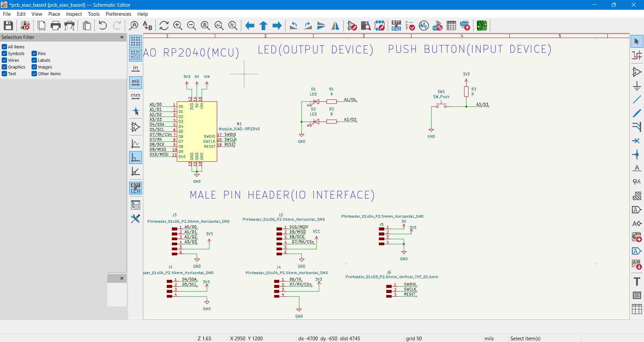Viewport: 644px width, 342px height.
Task: Navigate up one sheet with up arrow
Action: tap(263, 26)
